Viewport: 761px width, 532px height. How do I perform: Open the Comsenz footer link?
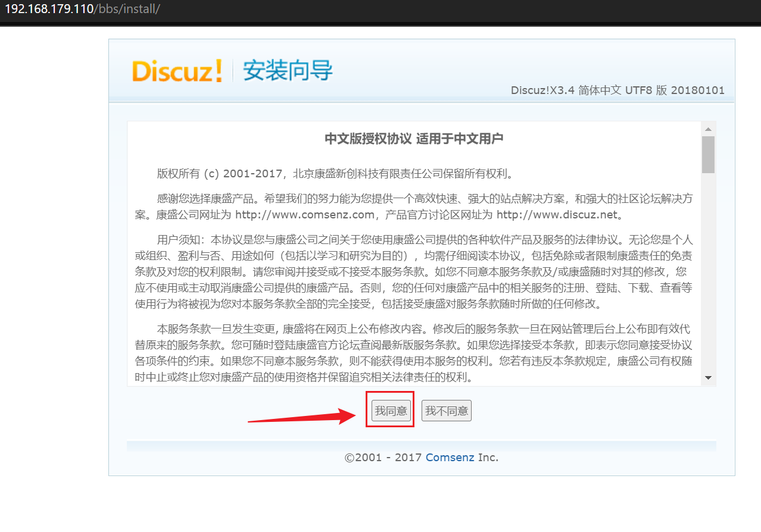pyautogui.click(x=450, y=458)
